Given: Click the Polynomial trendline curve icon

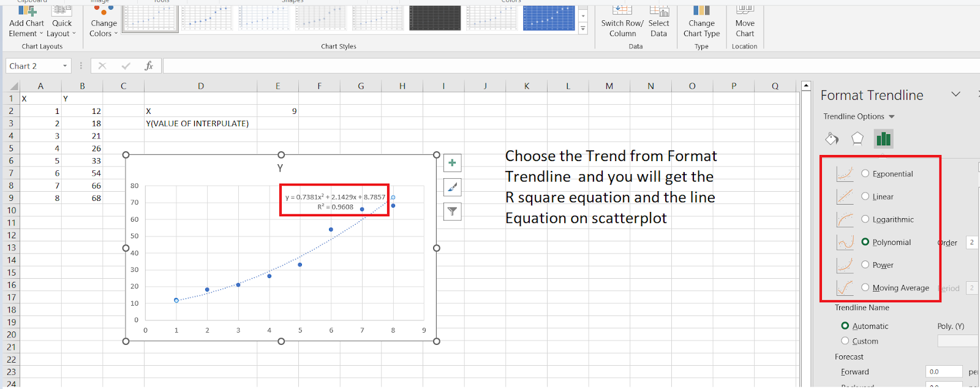Looking at the screenshot, I should pyautogui.click(x=845, y=242).
